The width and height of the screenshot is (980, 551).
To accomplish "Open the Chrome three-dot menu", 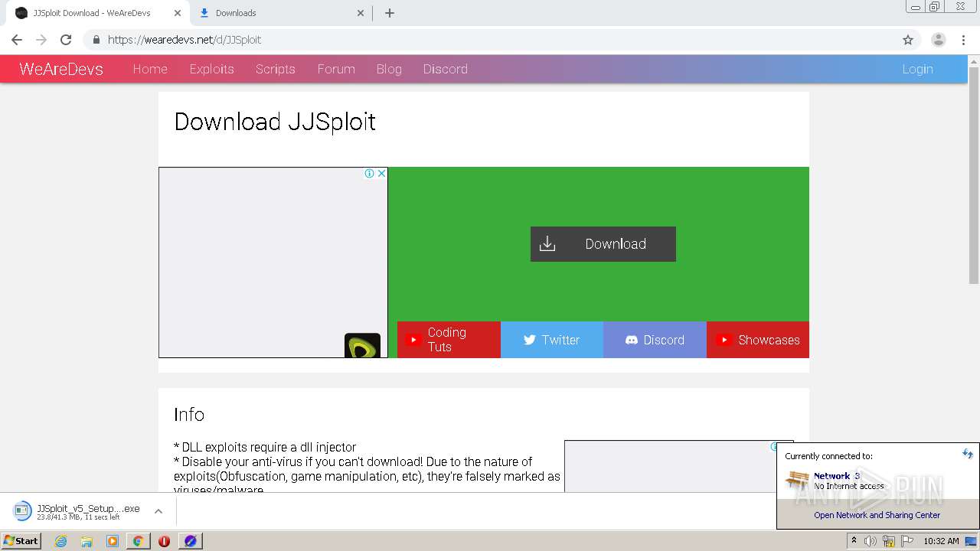I will 963,40.
